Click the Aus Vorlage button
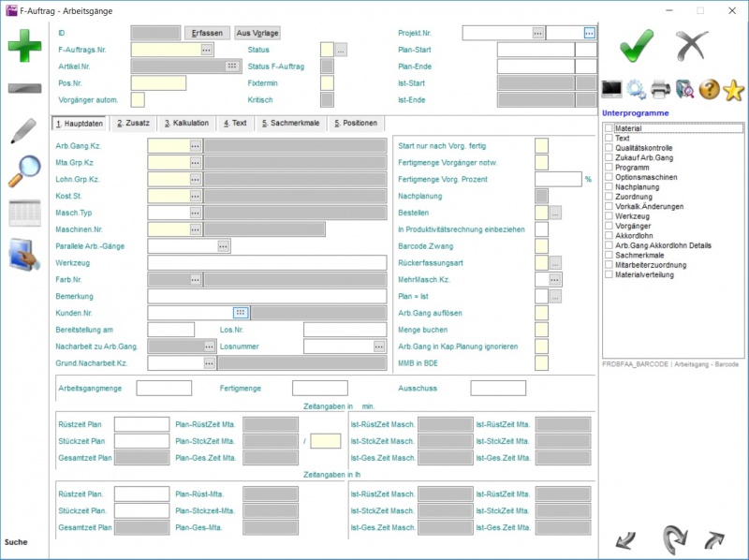749x560 pixels. pyautogui.click(x=257, y=33)
